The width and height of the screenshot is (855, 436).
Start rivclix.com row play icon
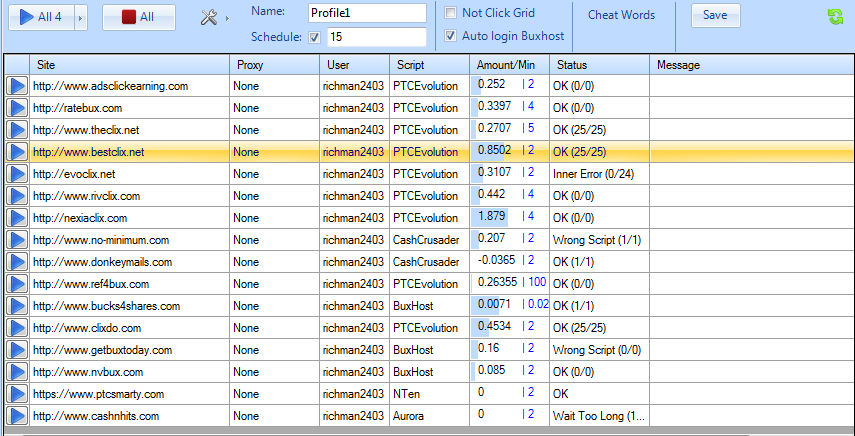click(x=17, y=196)
